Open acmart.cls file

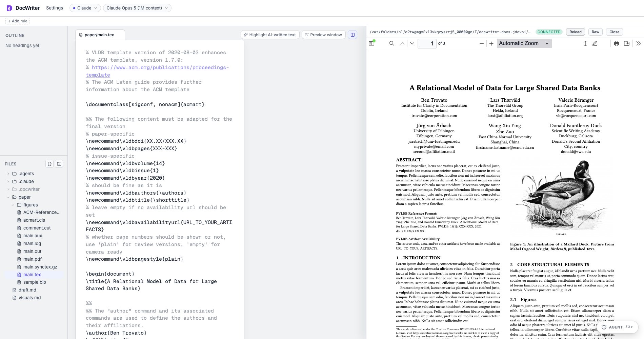coord(34,220)
